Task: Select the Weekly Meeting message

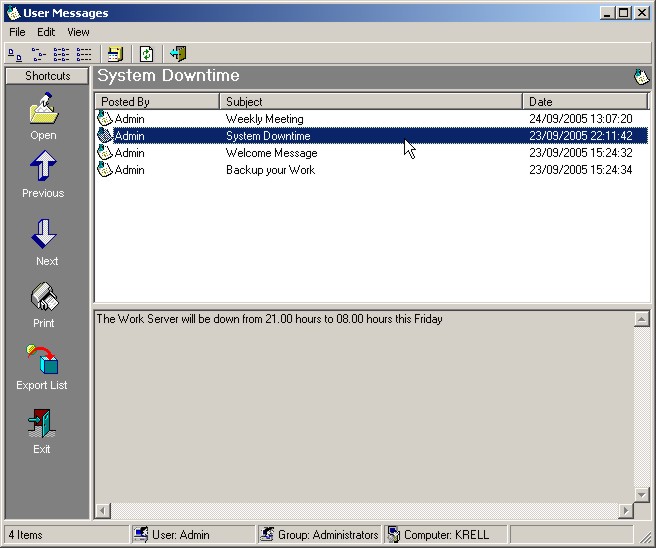Action: pyautogui.click(x=265, y=119)
